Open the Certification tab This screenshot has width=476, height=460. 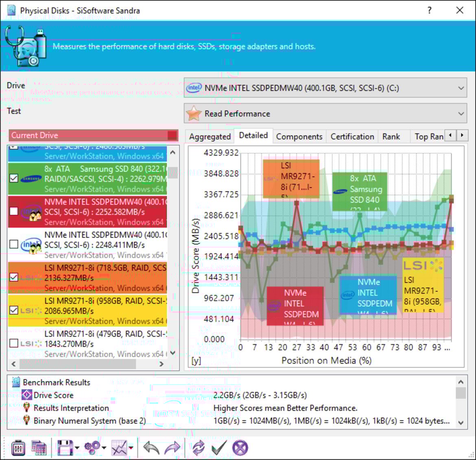[x=352, y=137]
